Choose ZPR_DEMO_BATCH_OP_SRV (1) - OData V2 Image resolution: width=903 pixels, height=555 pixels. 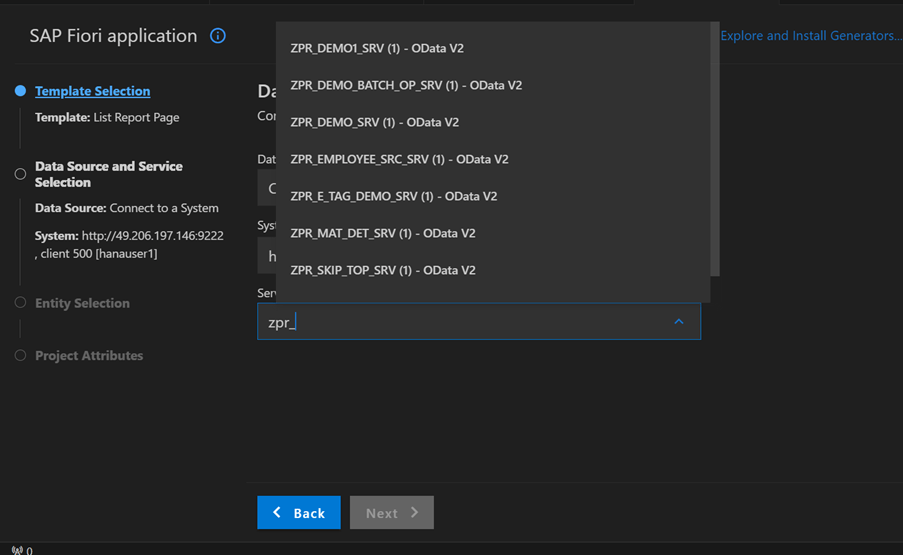coord(493,85)
